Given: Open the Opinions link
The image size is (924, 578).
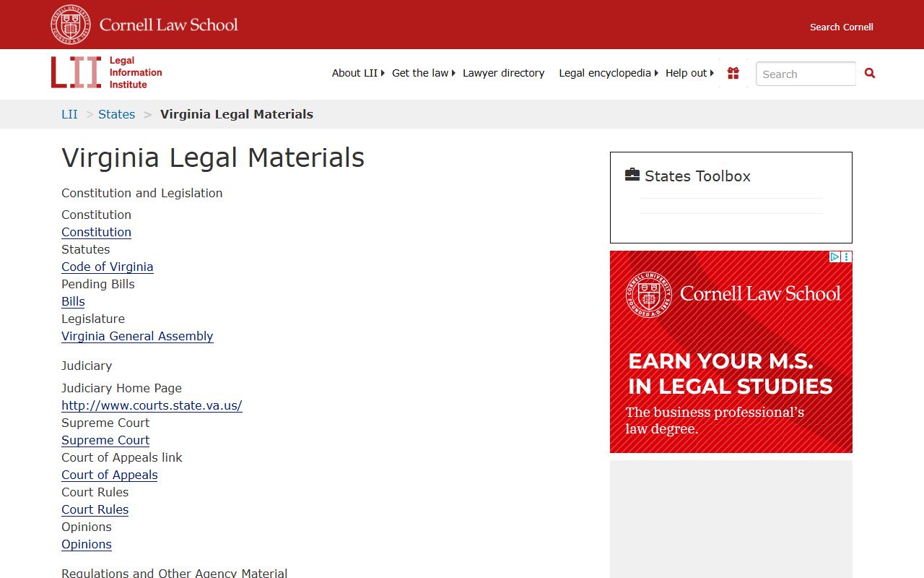Looking at the screenshot, I should [x=87, y=544].
